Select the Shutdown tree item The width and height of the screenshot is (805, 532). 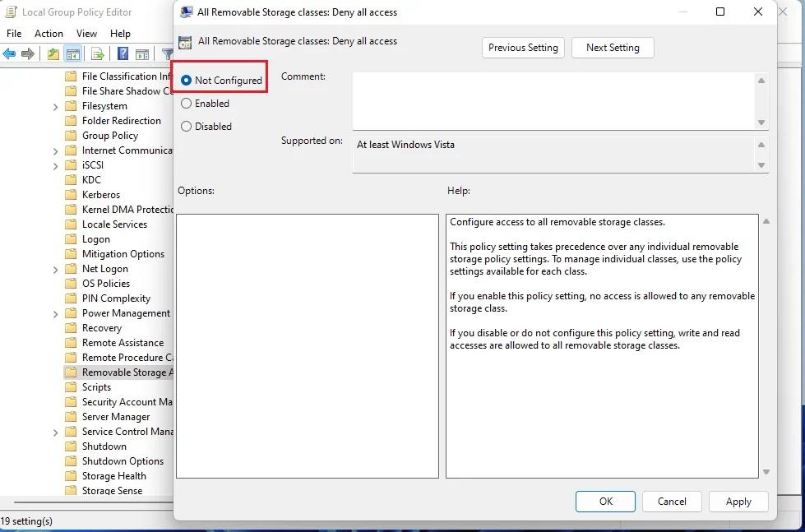[x=104, y=446]
